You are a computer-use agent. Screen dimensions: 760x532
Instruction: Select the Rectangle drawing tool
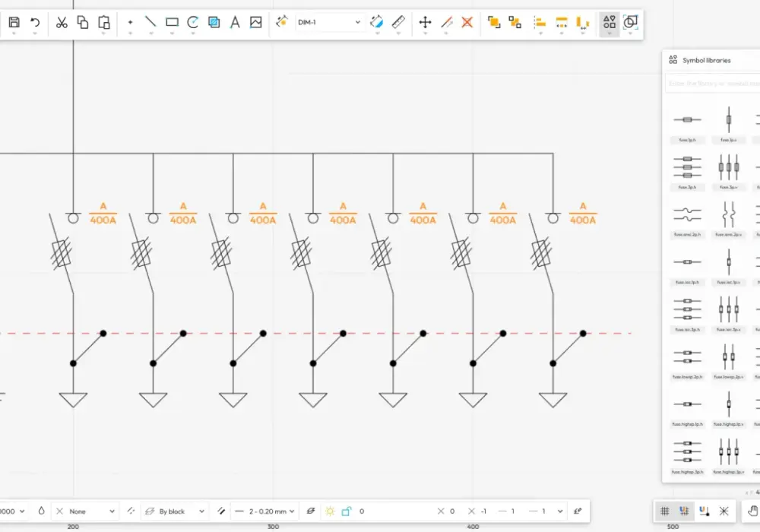point(172,22)
